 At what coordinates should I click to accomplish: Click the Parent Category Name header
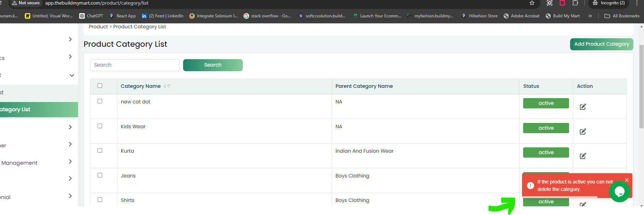click(364, 86)
